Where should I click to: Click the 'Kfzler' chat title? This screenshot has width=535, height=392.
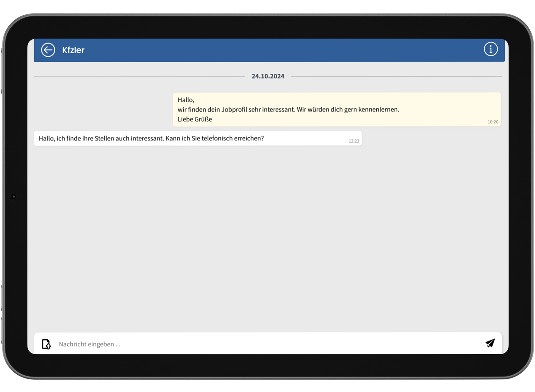coord(73,50)
